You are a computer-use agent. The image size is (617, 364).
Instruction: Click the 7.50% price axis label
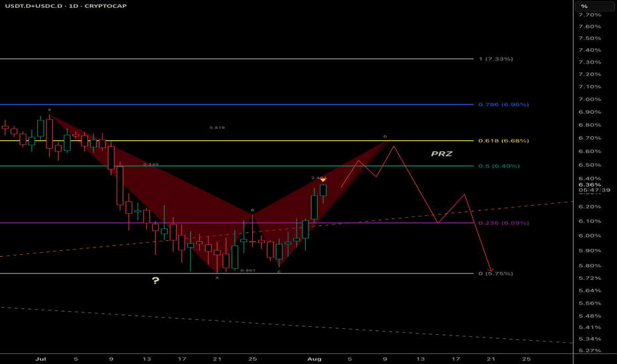(x=590, y=38)
